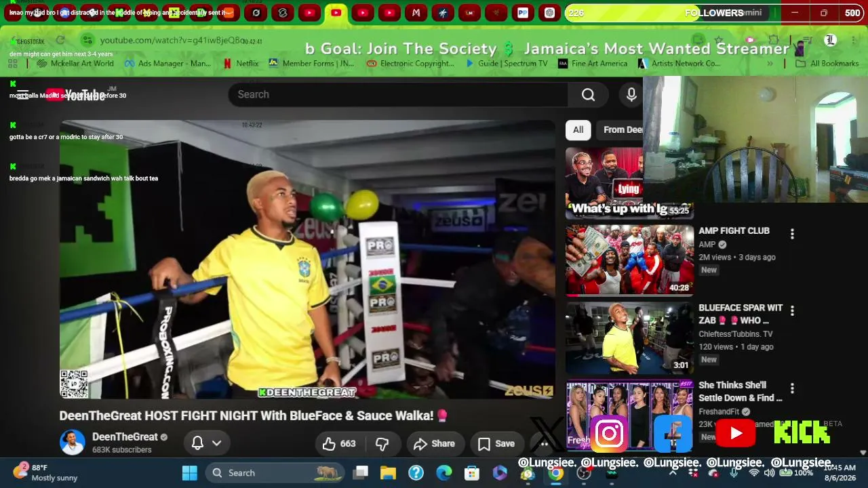Screen dimensions: 868x488
Task: Open Chrome apps grid in bookmarks bar
Action: coord(12,64)
